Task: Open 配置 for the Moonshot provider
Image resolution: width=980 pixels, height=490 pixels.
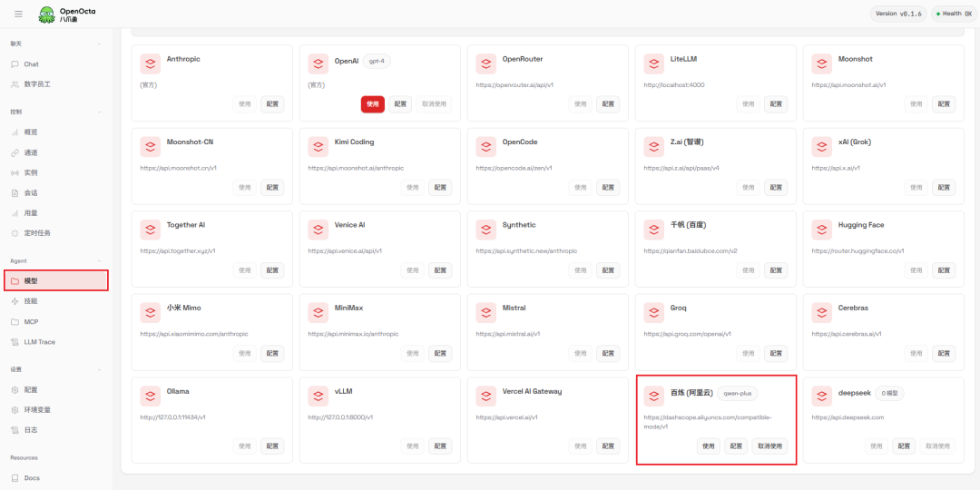Action: [x=944, y=104]
